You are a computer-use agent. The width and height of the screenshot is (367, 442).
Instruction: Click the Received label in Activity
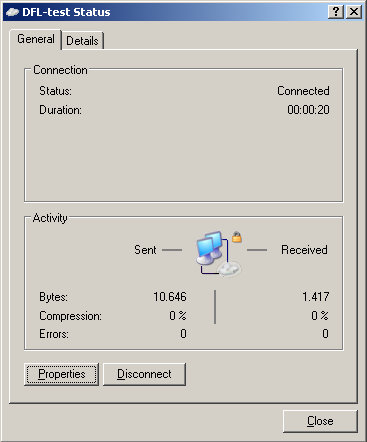[x=304, y=250]
